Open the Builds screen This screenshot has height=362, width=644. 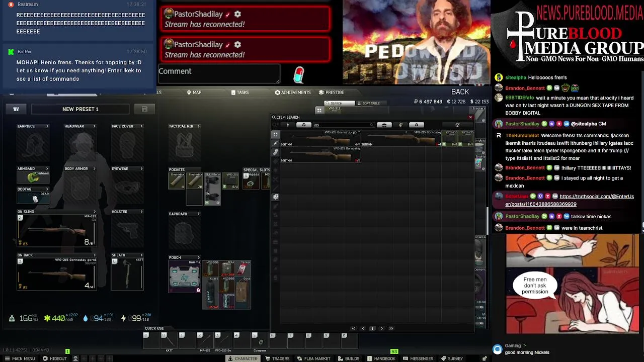pos(348,358)
